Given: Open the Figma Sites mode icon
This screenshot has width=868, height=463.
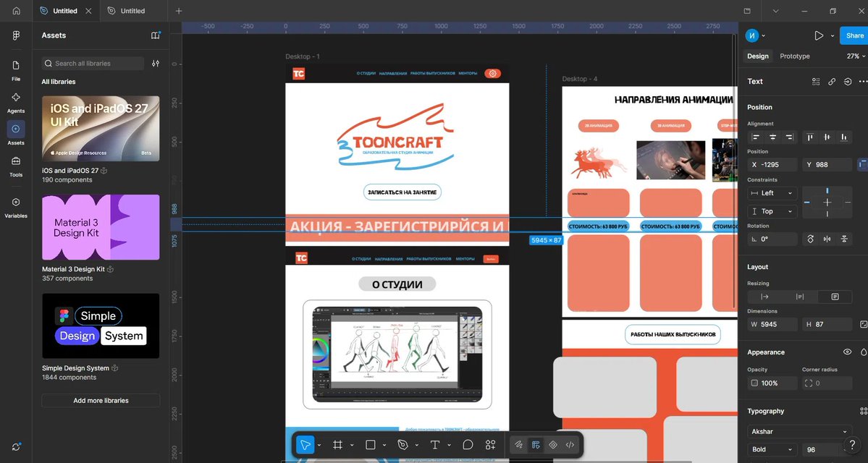Looking at the screenshot, I should click(x=552, y=445).
